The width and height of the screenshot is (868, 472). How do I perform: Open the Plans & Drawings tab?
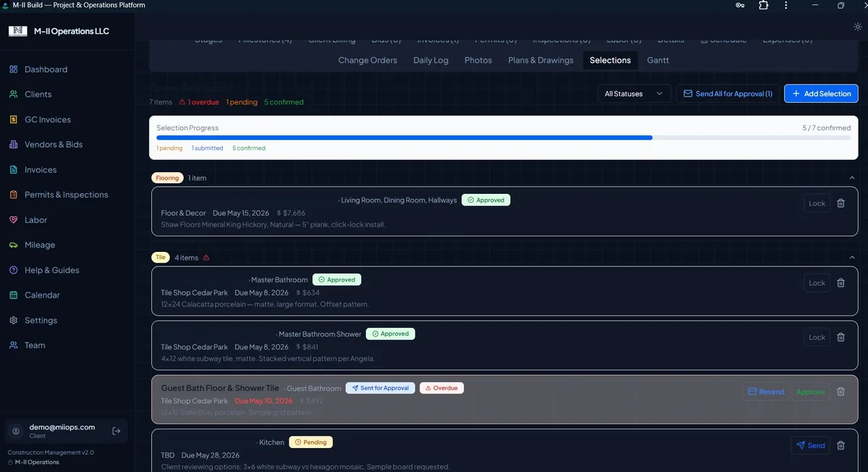(541, 60)
